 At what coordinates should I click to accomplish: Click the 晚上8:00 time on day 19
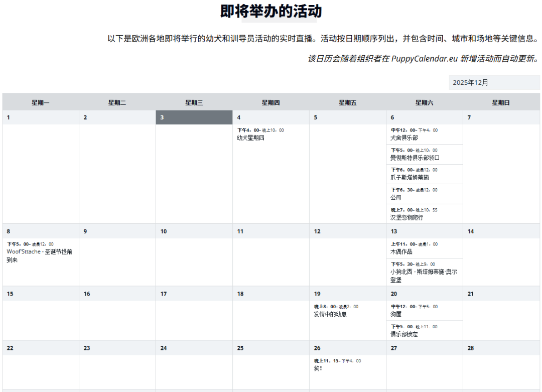pyautogui.click(x=325, y=307)
